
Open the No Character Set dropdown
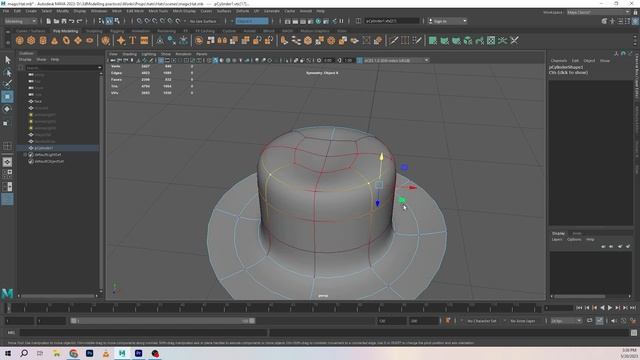tap(482, 321)
